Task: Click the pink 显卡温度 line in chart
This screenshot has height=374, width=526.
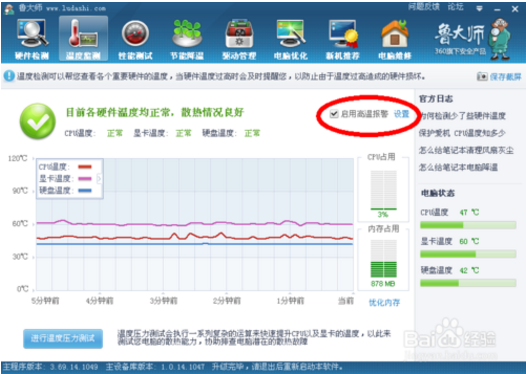Action: tap(195, 223)
